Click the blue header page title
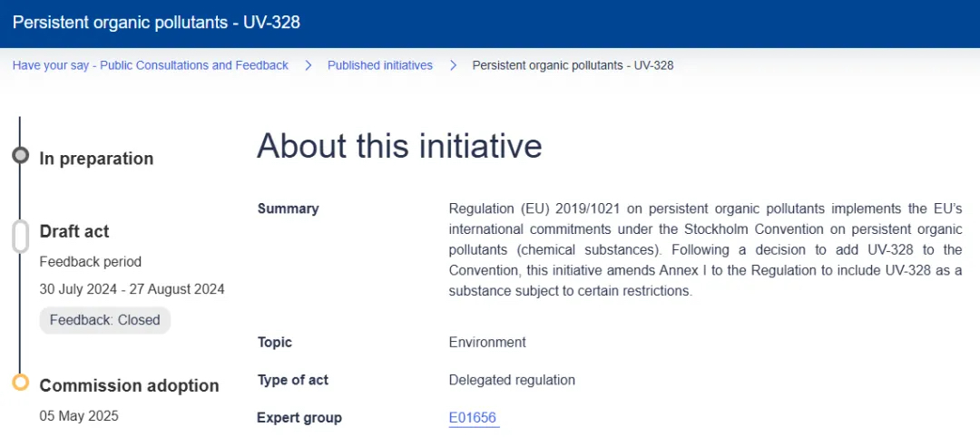The width and height of the screenshot is (980, 437). coord(156,22)
